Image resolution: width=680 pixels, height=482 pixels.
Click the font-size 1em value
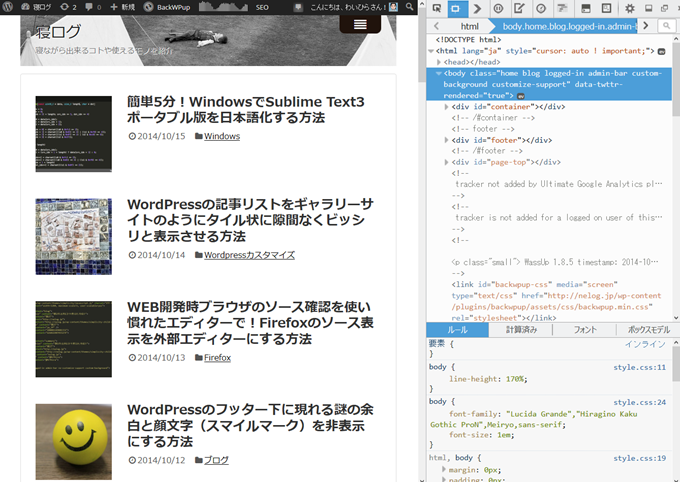pos(504,435)
